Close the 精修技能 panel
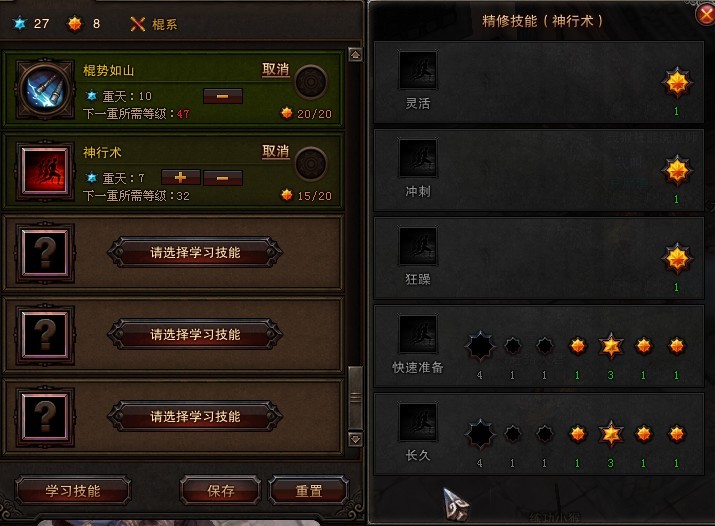This screenshot has height=526, width=715. point(705,14)
